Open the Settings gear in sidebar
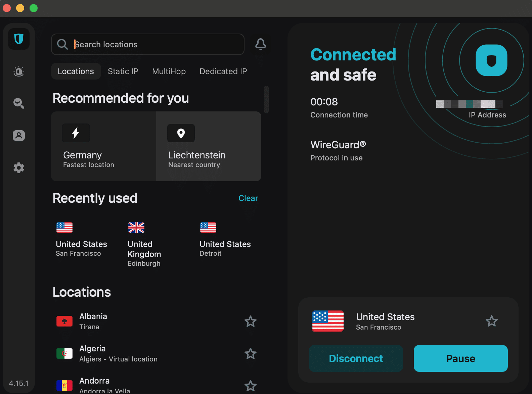 [x=19, y=168]
